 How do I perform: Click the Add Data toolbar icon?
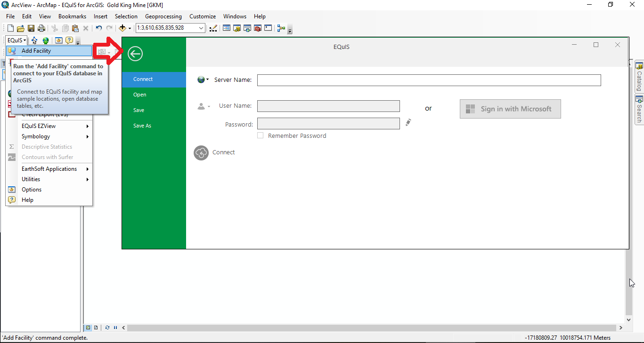tap(122, 28)
